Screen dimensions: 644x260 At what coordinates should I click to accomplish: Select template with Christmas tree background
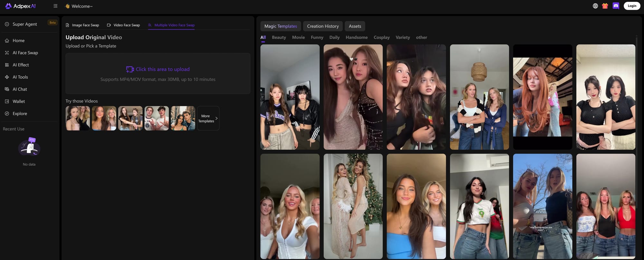coord(353,206)
